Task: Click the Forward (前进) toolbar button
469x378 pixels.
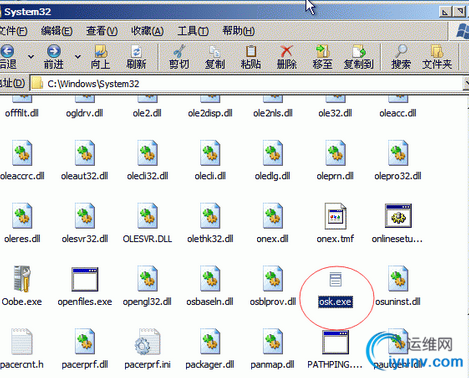Action: [54, 57]
